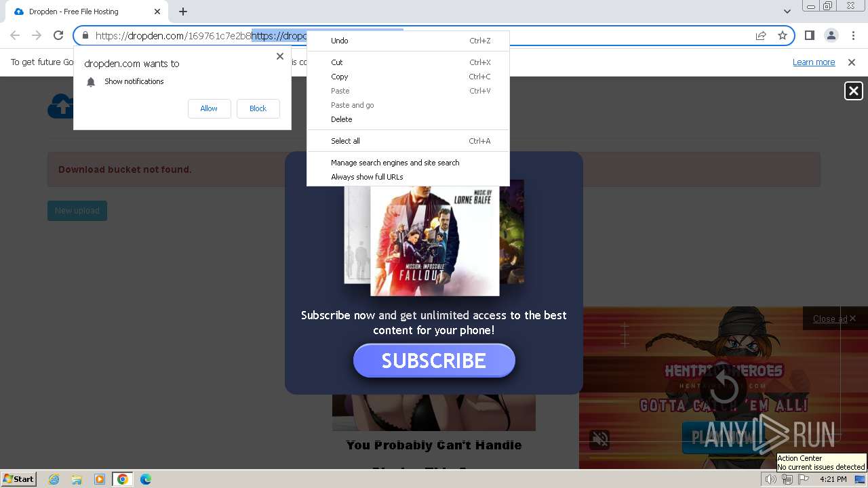The height and width of the screenshot is (488, 868).
Task: Bookmark this tab with the star icon
Action: [x=783, y=36]
